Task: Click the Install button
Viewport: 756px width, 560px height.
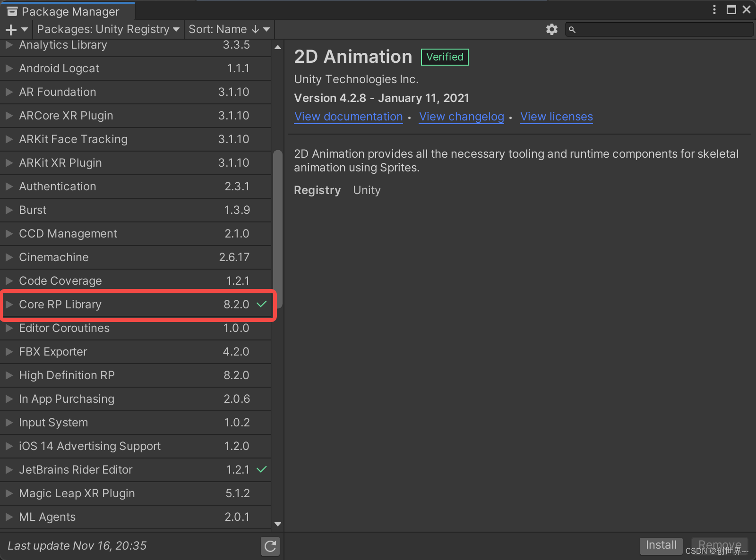Action: click(x=661, y=545)
